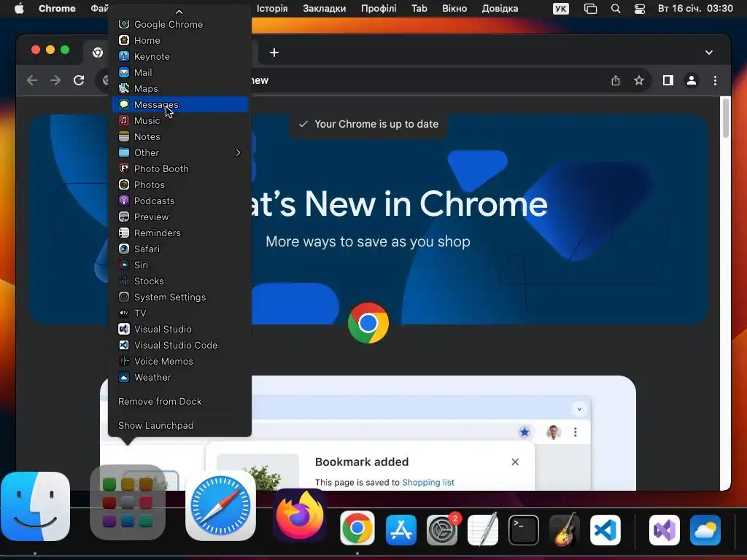Open Weather app in the Dock
Viewport: 747px width, 560px height.
coord(705,530)
